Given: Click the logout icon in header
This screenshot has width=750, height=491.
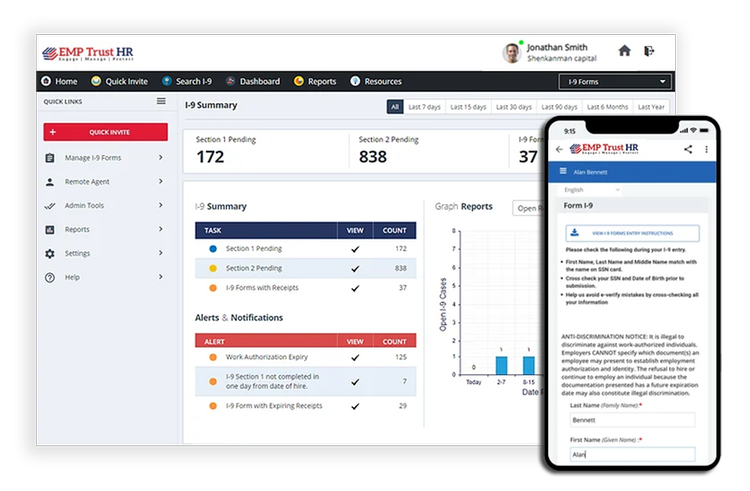Looking at the screenshot, I should [649, 51].
